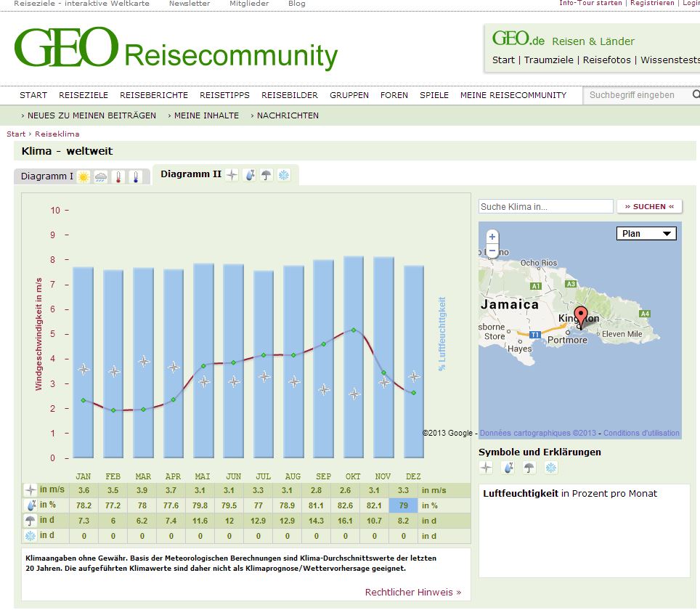
Task: Switch to the Diagramm I tab
Action: point(47,176)
